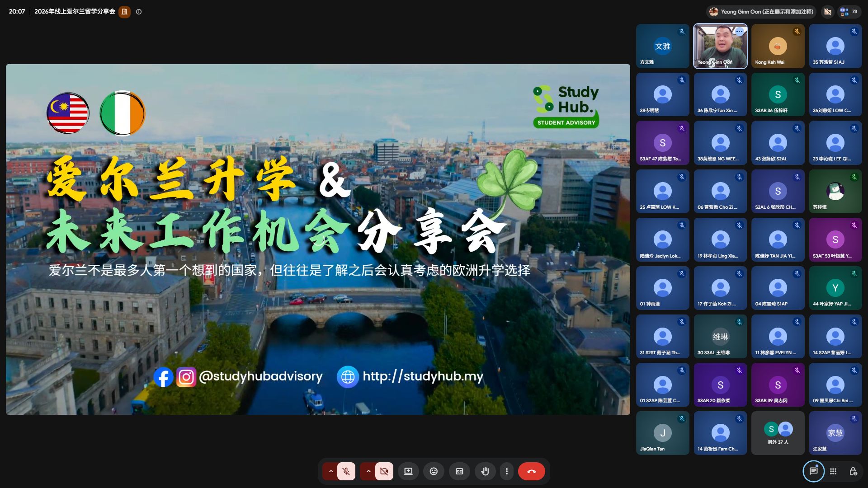Image resolution: width=868 pixels, height=488 pixels.
Task: Click the orange meeting room icon beside title
Action: 125,12
